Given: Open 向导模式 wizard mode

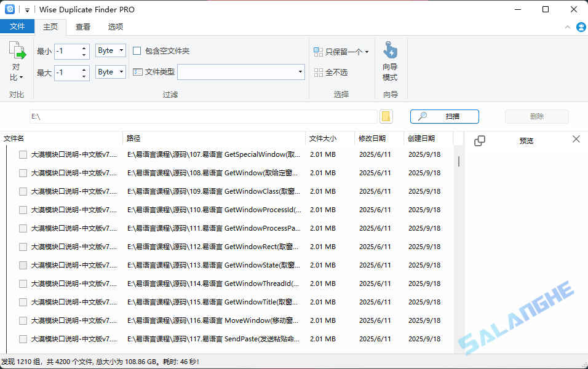Looking at the screenshot, I should coord(390,58).
